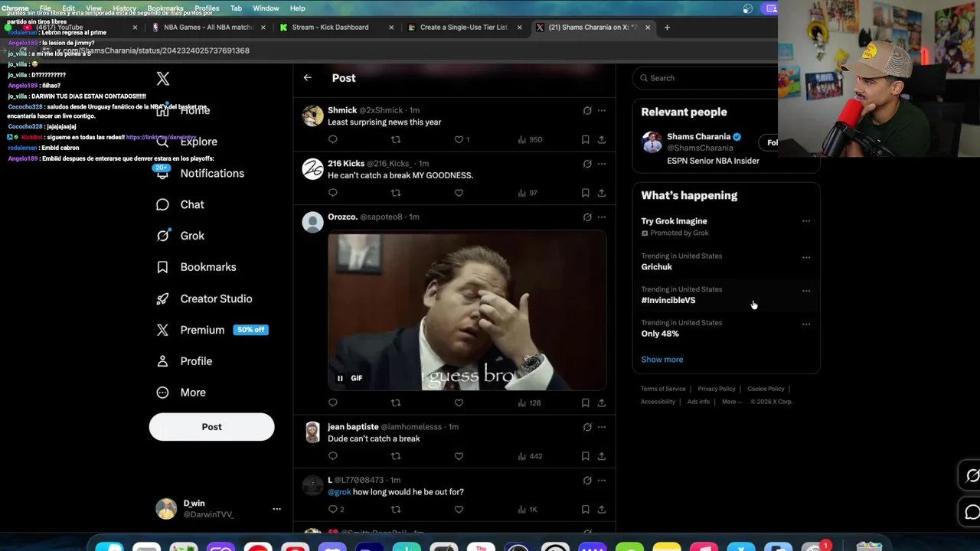Open Grok action on Shmick's post
The height and width of the screenshot is (551, 980).
[x=587, y=110]
